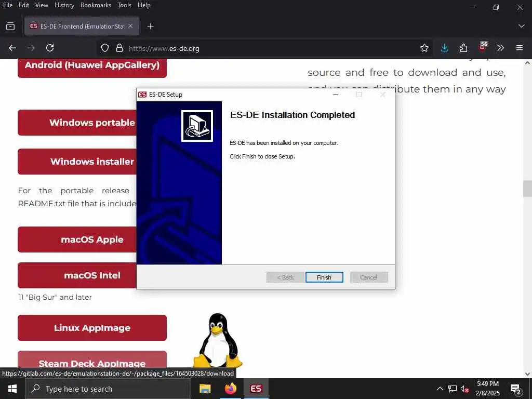Click the Firefox reload page icon

(x=50, y=48)
